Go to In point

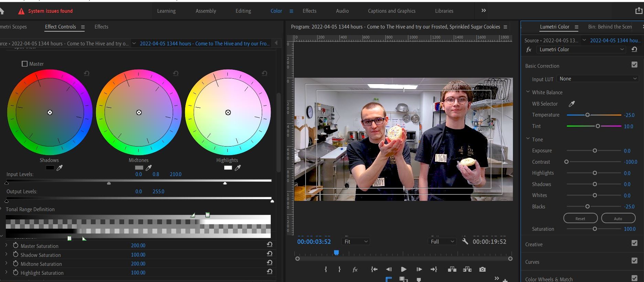pyautogui.click(x=374, y=269)
